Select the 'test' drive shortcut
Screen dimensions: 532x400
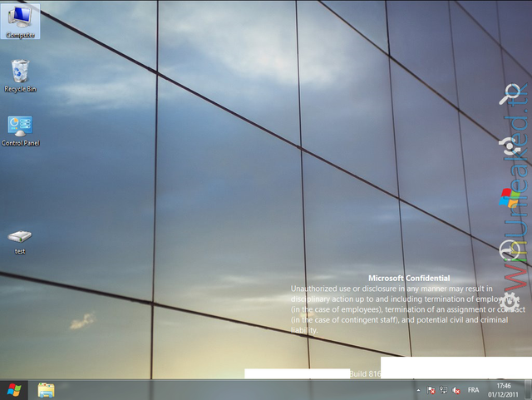click(20, 240)
